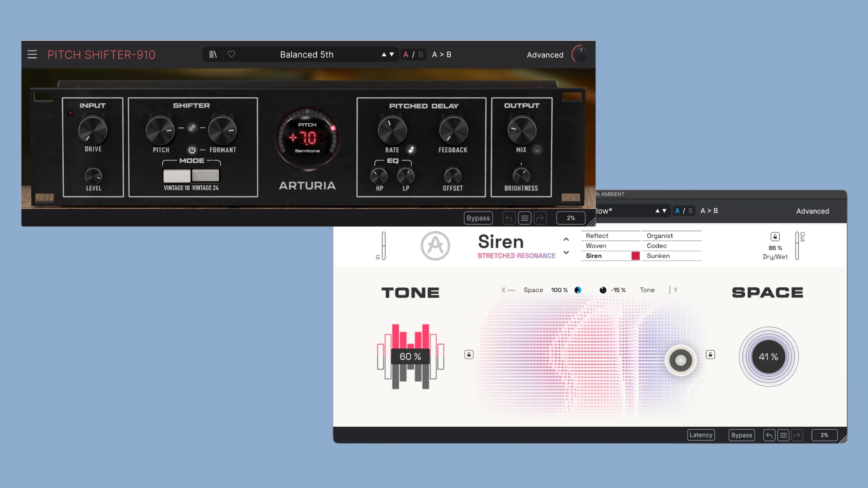Click the pitch-formant link chain icon
The image size is (868, 488).
192,128
